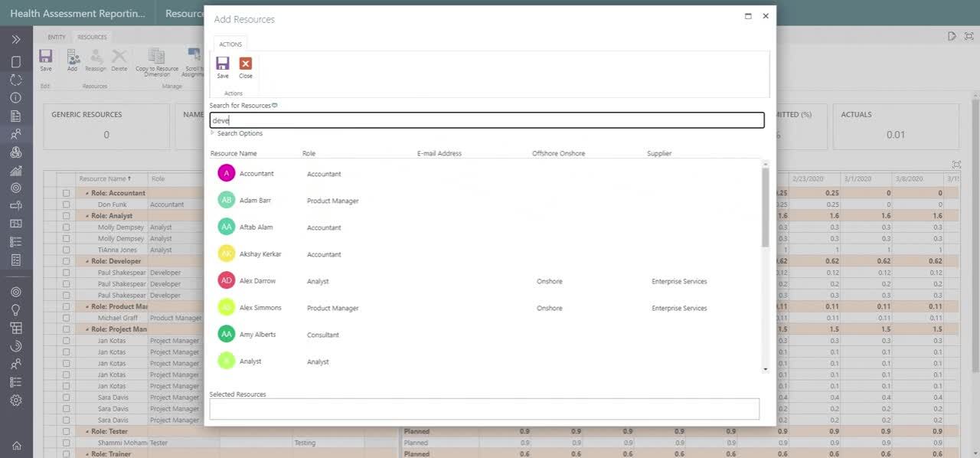Image resolution: width=980 pixels, height=458 pixels.
Task: Expand Search Options disclosure triangle
Action: point(213,133)
